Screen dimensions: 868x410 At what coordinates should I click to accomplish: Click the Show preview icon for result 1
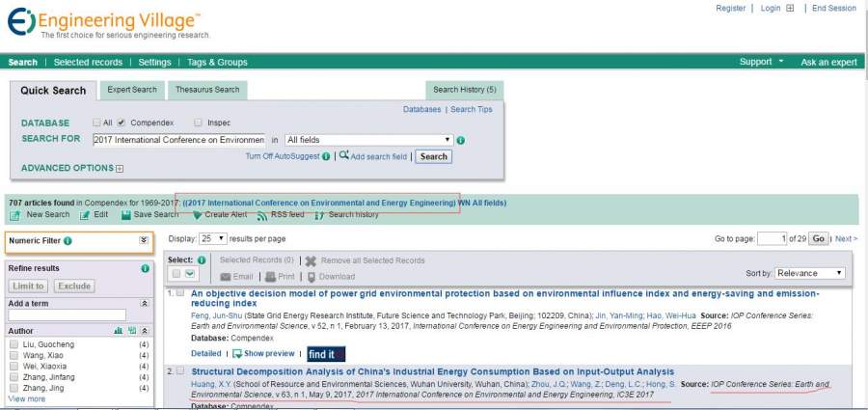(237, 353)
